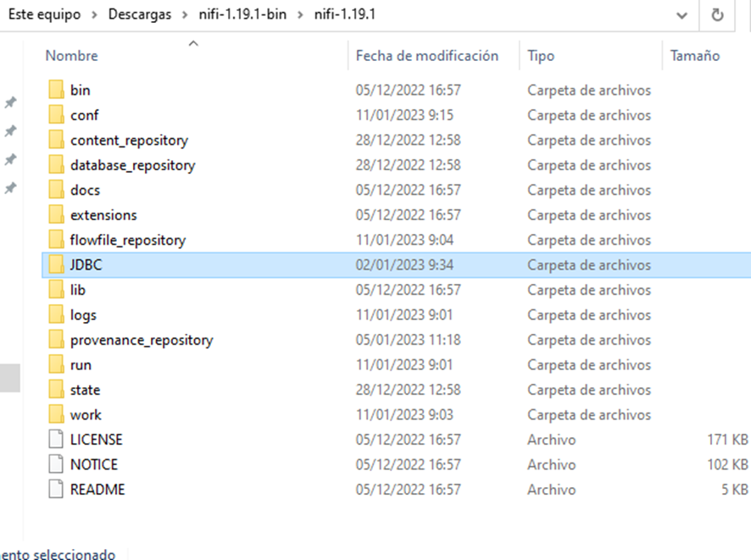
Task: Sort files by Tamaño column
Action: pos(694,56)
